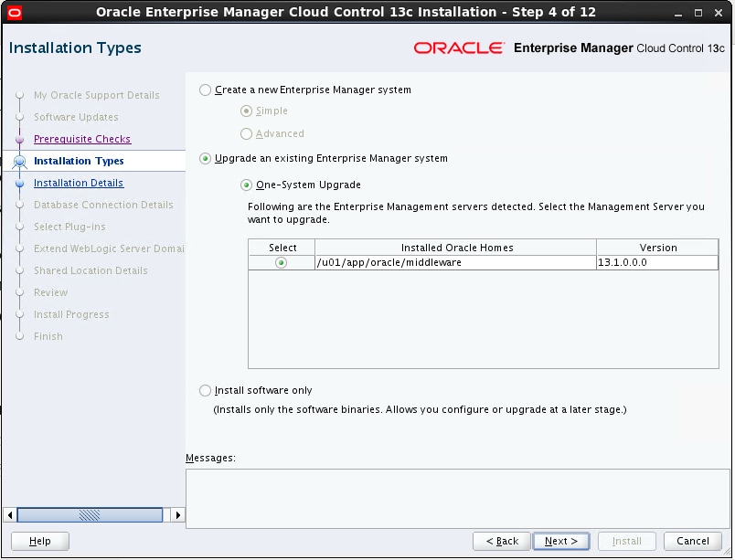This screenshot has height=560, width=735.
Task: Proceed with the Next button
Action: coord(561,541)
